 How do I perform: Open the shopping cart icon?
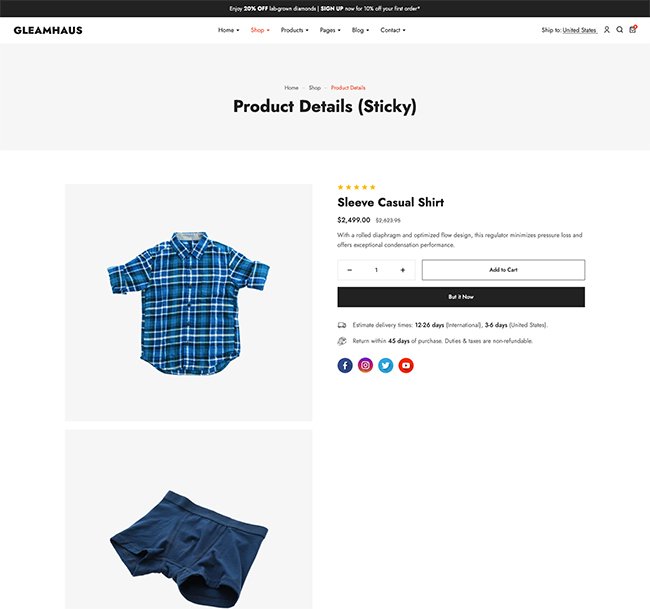[632, 30]
